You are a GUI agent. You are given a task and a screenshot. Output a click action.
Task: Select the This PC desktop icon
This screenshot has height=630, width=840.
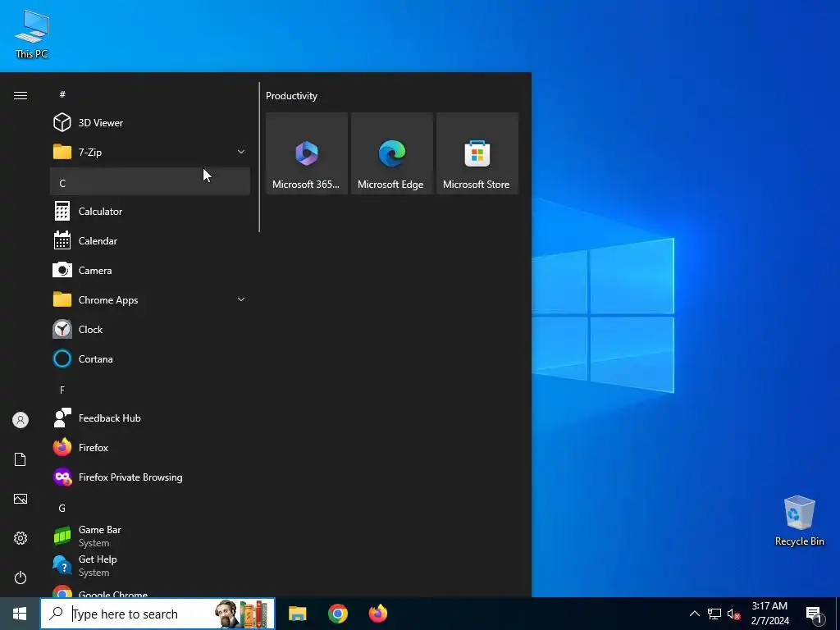[32, 34]
